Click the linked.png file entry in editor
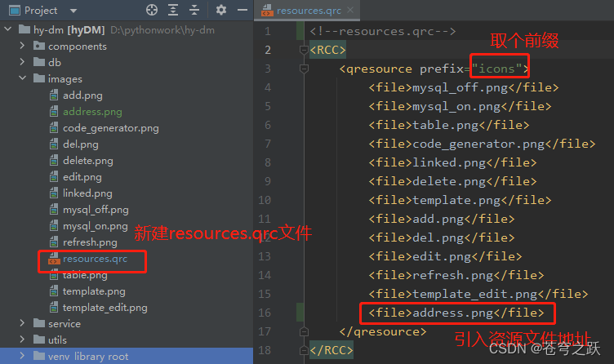614x364 pixels. (452, 162)
